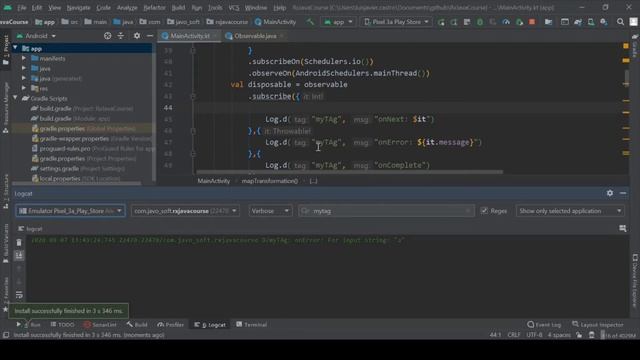Open Project tool window side tab
This screenshot has width=640, height=360.
pyautogui.click(x=6, y=50)
